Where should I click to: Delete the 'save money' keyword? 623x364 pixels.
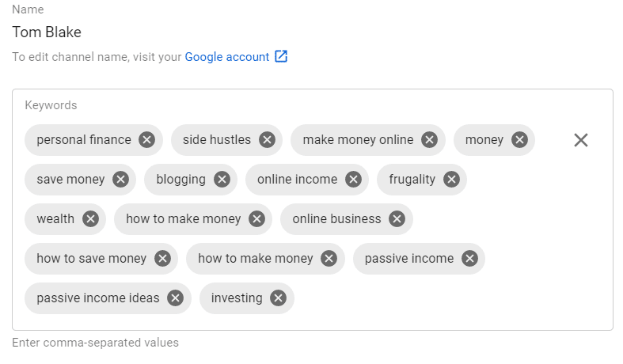coord(121,179)
